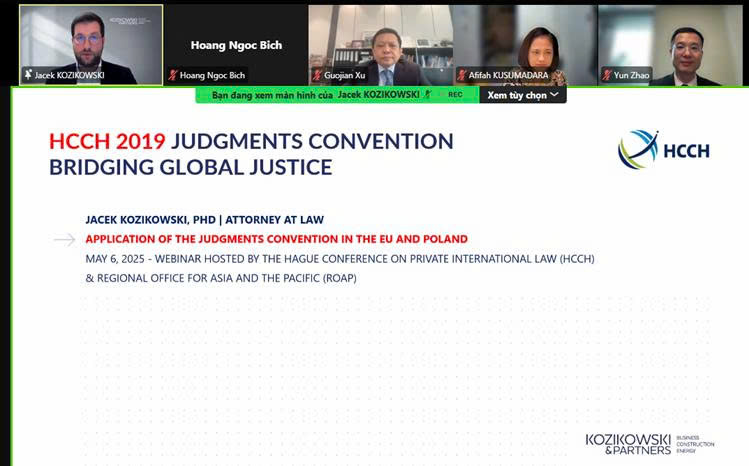Click the 'Yun Zhao' name label
749x466 pixels.
click(x=631, y=75)
